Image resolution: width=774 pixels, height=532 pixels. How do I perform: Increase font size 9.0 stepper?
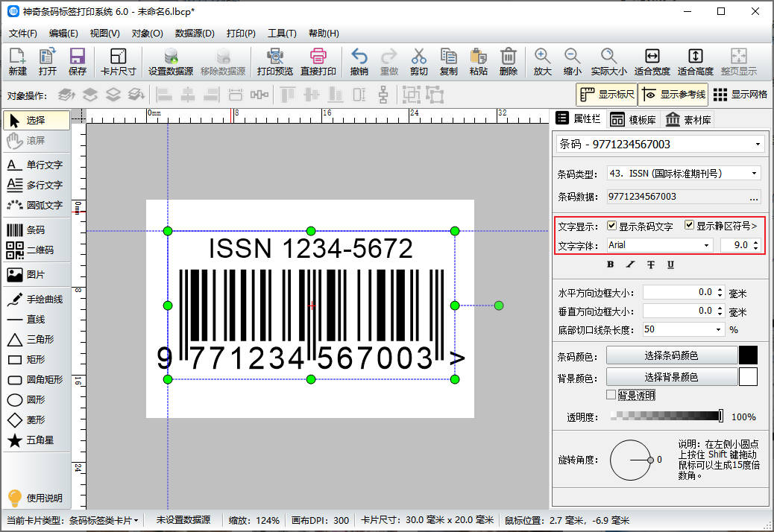point(756,242)
